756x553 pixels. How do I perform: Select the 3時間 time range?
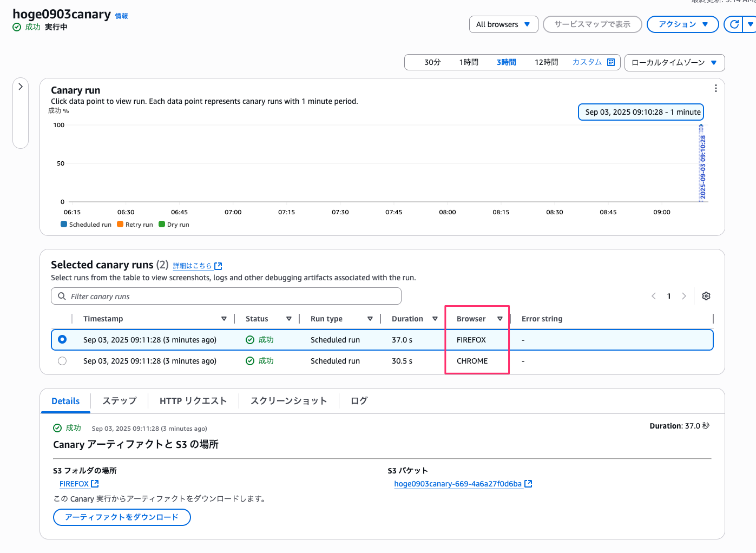pyautogui.click(x=507, y=62)
